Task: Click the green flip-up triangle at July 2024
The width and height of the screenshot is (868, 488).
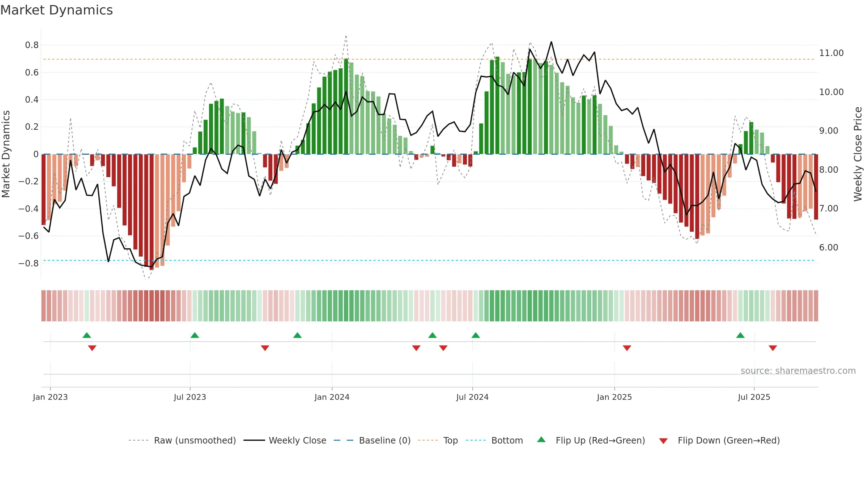Action: (x=476, y=335)
